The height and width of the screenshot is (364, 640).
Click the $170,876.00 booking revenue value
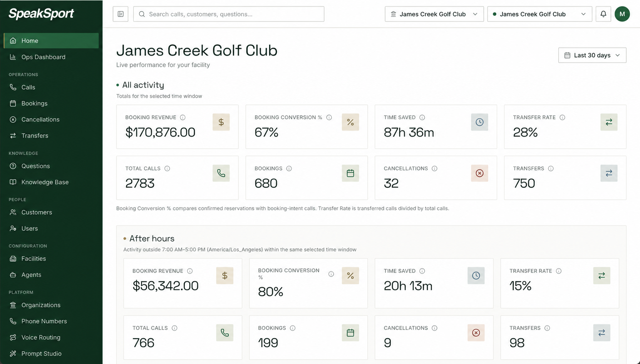click(x=160, y=132)
